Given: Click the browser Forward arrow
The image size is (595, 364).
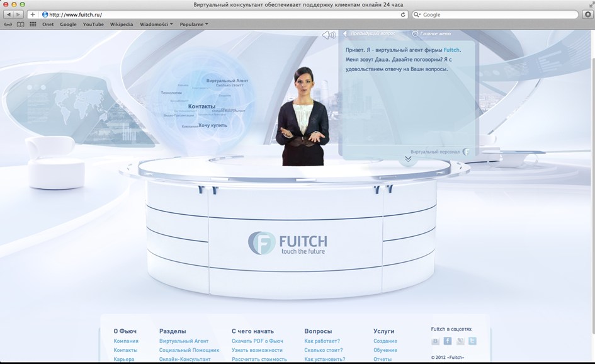Looking at the screenshot, I should tap(18, 14).
